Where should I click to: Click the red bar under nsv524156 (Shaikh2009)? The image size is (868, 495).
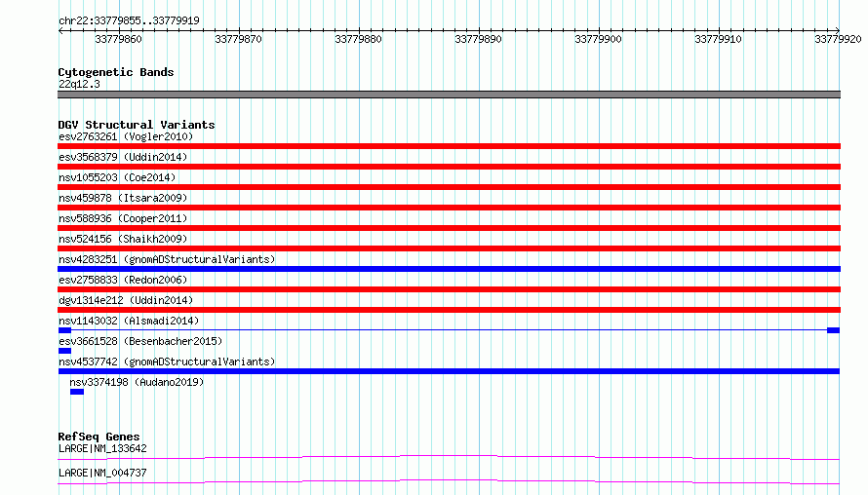(x=449, y=248)
